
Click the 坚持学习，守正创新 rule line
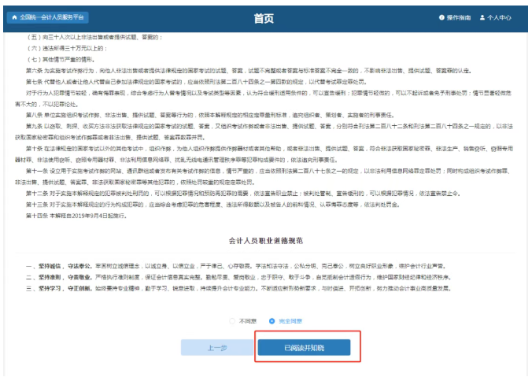tap(236, 290)
